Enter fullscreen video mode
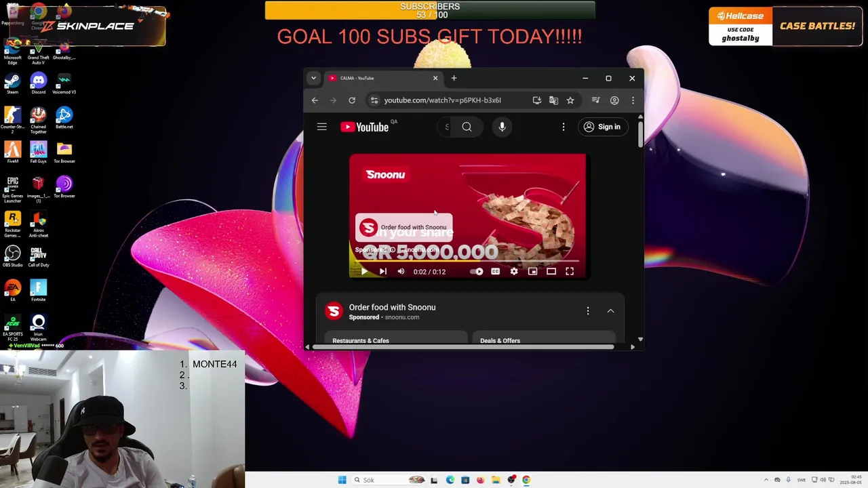The height and width of the screenshot is (488, 868). point(570,271)
